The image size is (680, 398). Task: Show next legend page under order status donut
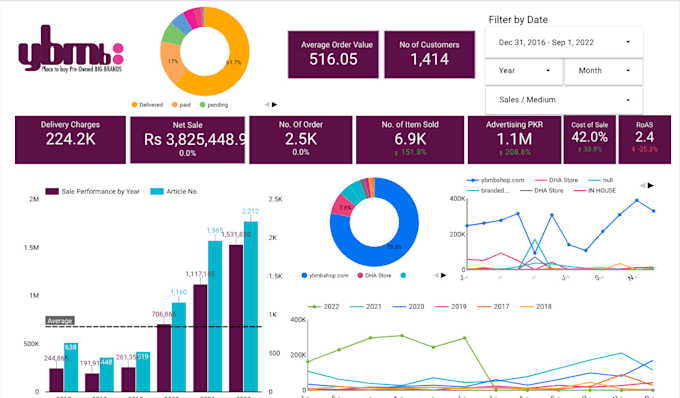275,104
